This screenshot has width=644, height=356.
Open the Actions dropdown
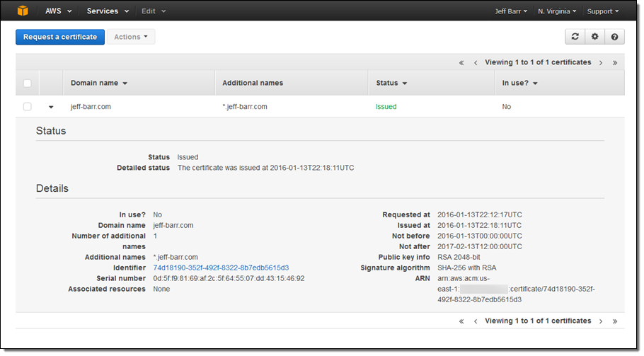click(131, 37)
